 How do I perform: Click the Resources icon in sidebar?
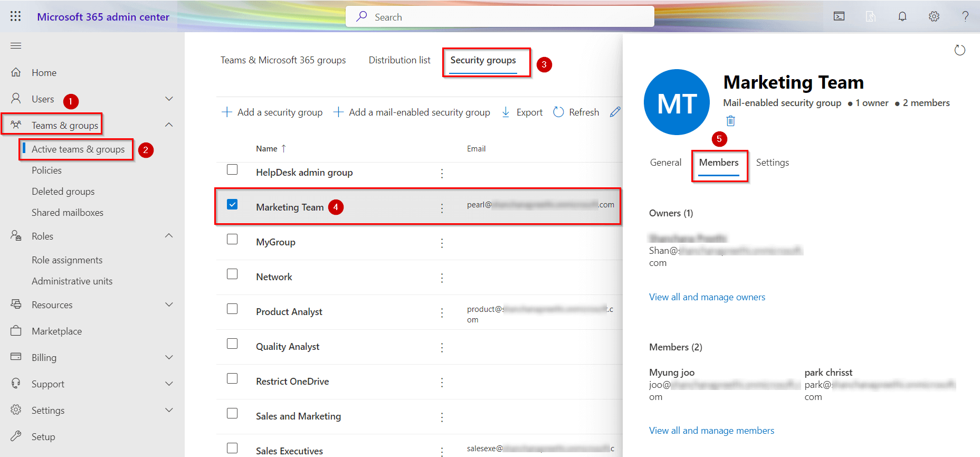[x=16, y=304]
